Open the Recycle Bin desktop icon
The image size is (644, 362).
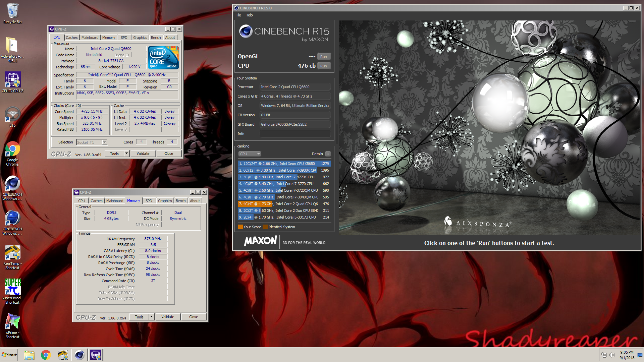pyautogui.click(x=12, y=13)
